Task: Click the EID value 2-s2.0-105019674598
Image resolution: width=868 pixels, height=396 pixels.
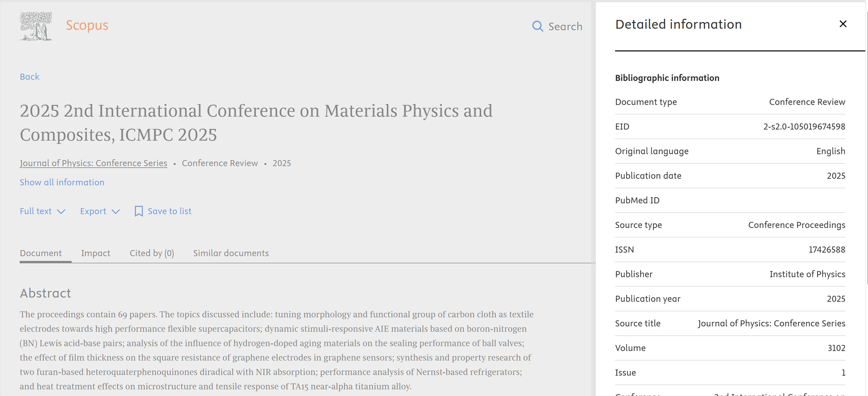Action: coord(804,127)
